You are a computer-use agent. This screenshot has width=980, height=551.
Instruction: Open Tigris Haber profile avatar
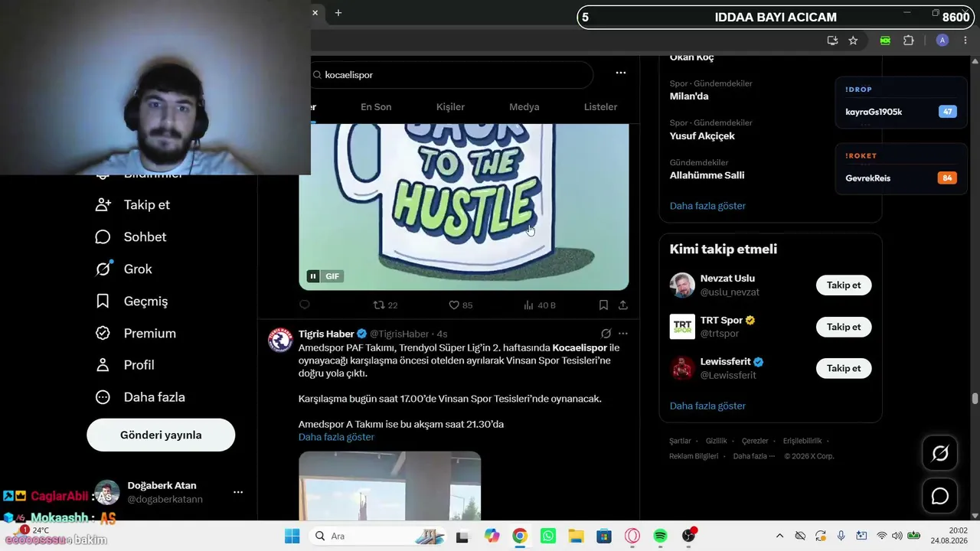[280, 341]
